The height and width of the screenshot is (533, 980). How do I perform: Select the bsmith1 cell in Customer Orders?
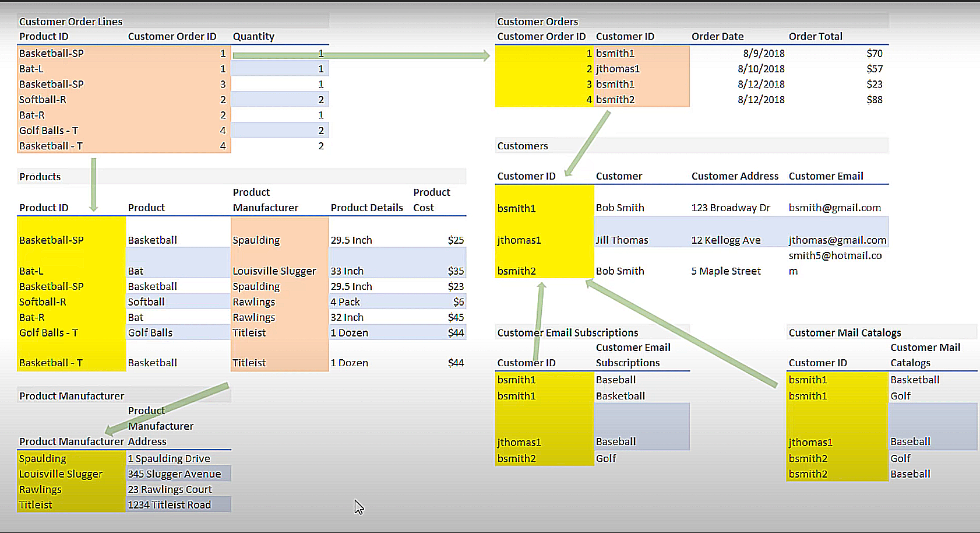pos(615,53)
